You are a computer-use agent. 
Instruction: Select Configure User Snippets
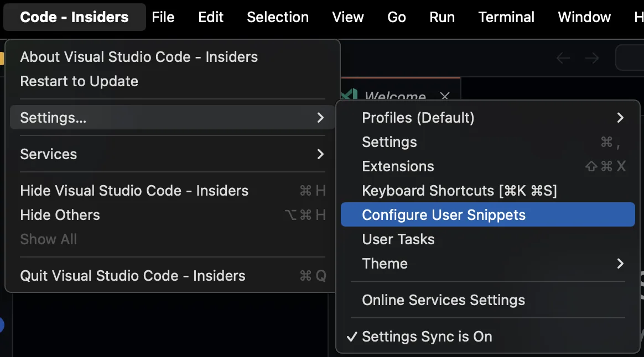pyautogui.click(x=488, y=214)
